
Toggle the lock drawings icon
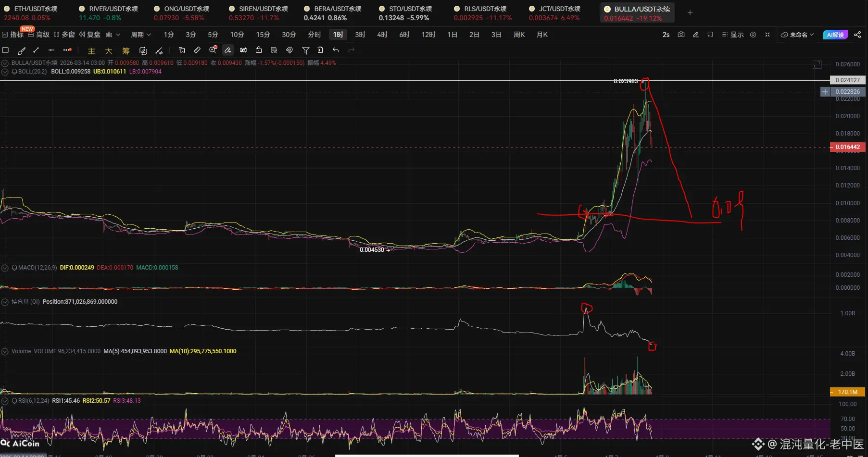[x=259, y=50]
